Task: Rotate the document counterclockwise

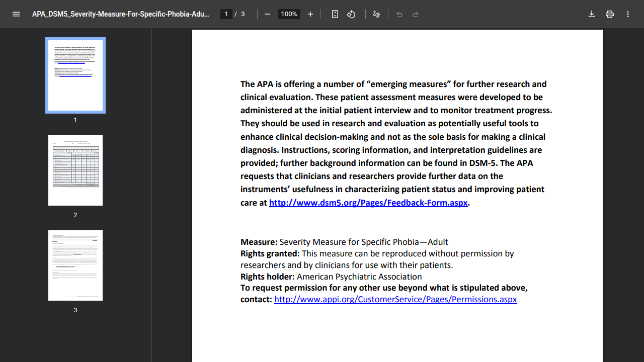Action: tap(351, 14)
